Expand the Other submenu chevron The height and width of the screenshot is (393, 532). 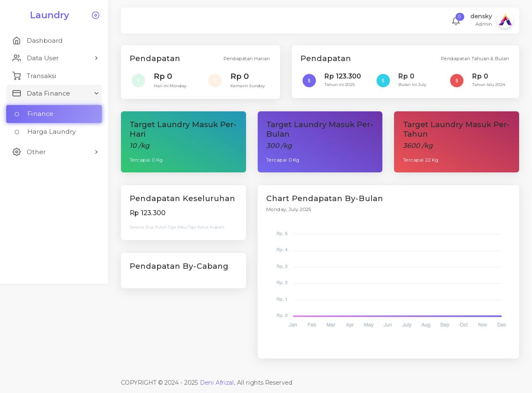point(96,152)
